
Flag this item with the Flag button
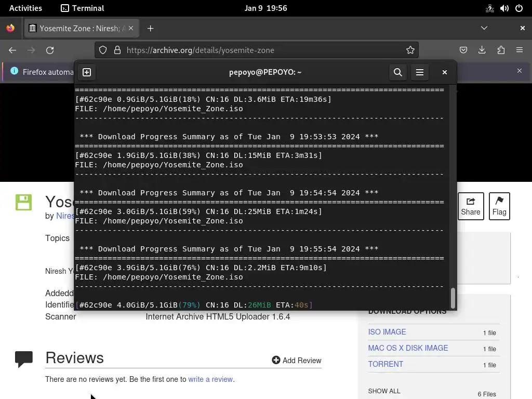499,206
